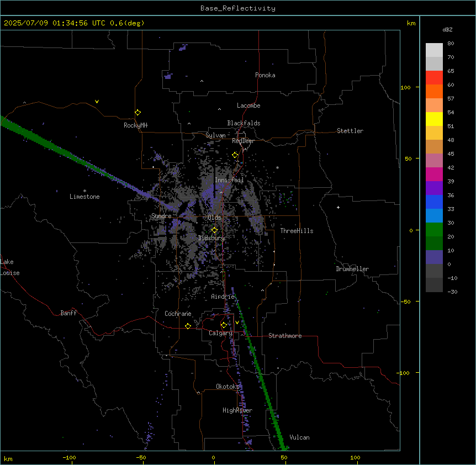Click the Cochrane label

pyautogui.click(x=178, y=314)
